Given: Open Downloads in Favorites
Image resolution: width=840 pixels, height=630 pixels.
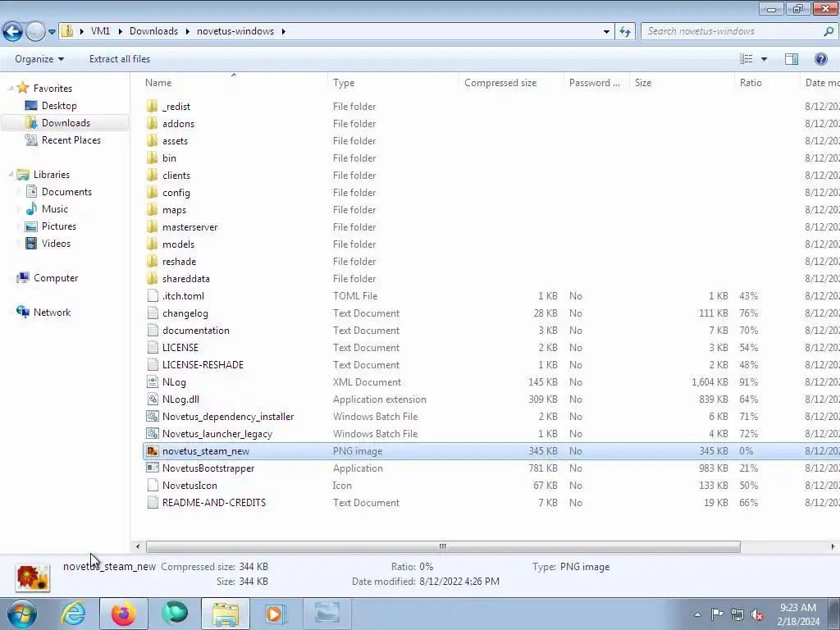Looking at the screenshot, I should tap(66, 123).
